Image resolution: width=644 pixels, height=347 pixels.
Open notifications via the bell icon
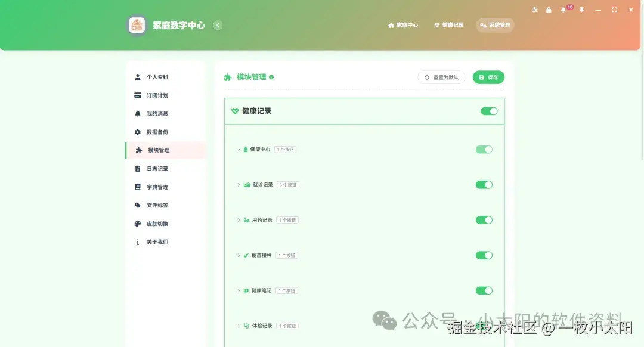(x=562, y=10)
